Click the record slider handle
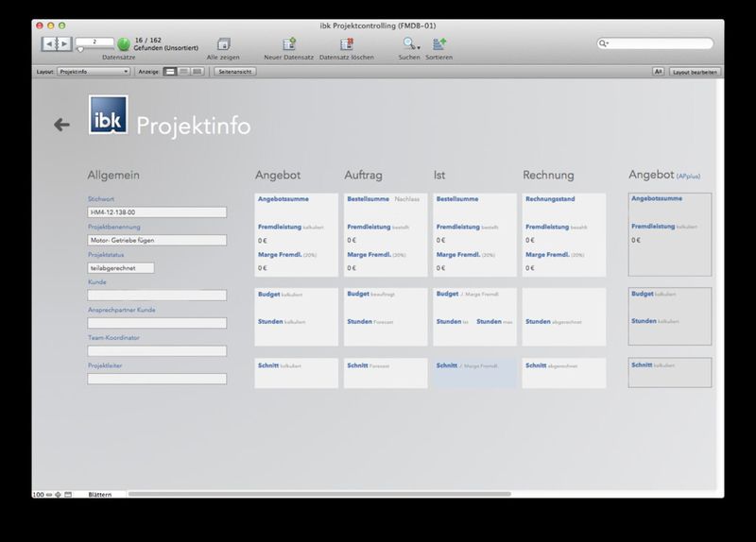756x542 pixels. click(x=80, y=49)
